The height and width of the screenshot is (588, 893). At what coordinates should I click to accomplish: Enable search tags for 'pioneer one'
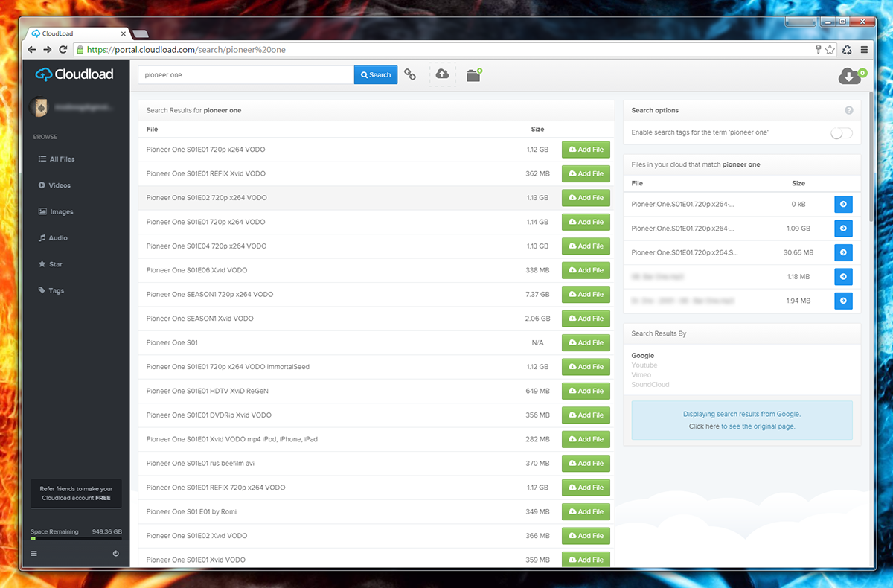(x=840, y=132)
